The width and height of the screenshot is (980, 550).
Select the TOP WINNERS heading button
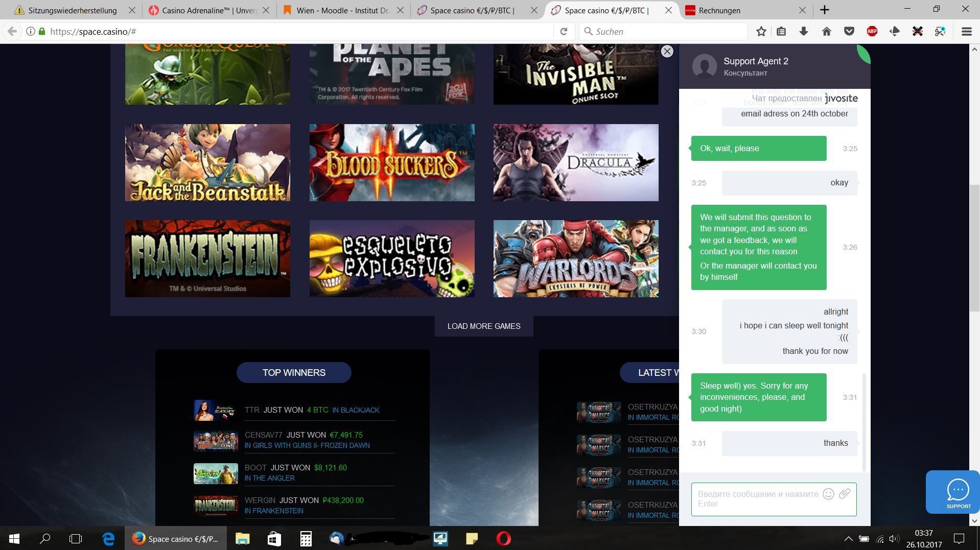[294, 372]
